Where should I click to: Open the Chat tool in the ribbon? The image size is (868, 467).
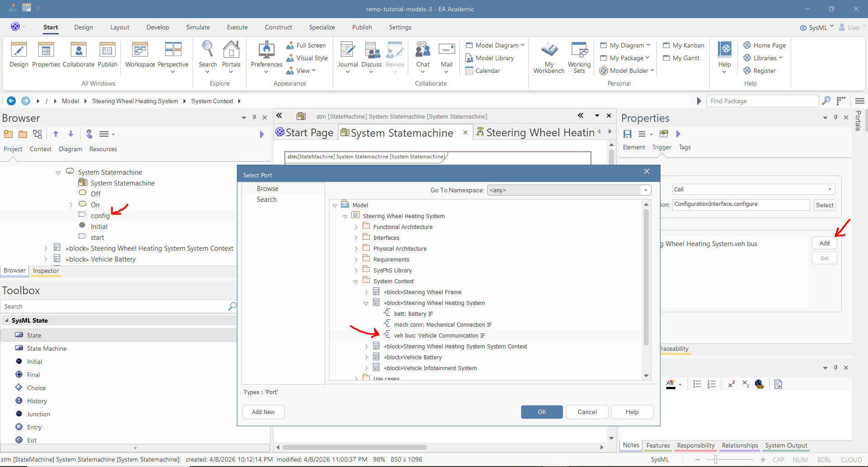[423, 51]
